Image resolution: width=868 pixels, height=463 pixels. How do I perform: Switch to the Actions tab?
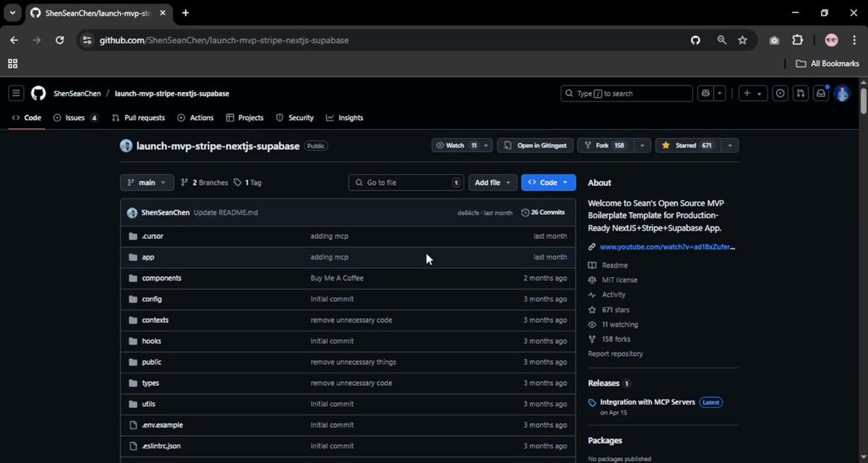[195, 118]
